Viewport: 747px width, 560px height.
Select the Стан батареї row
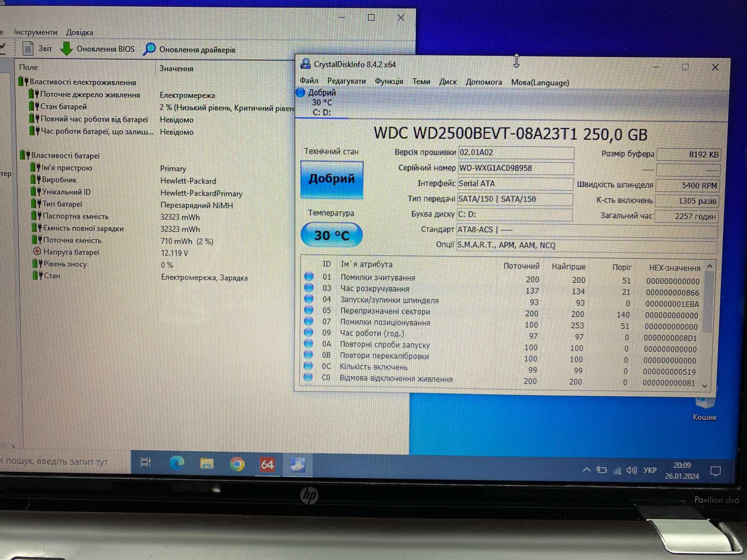coord(58,106)
